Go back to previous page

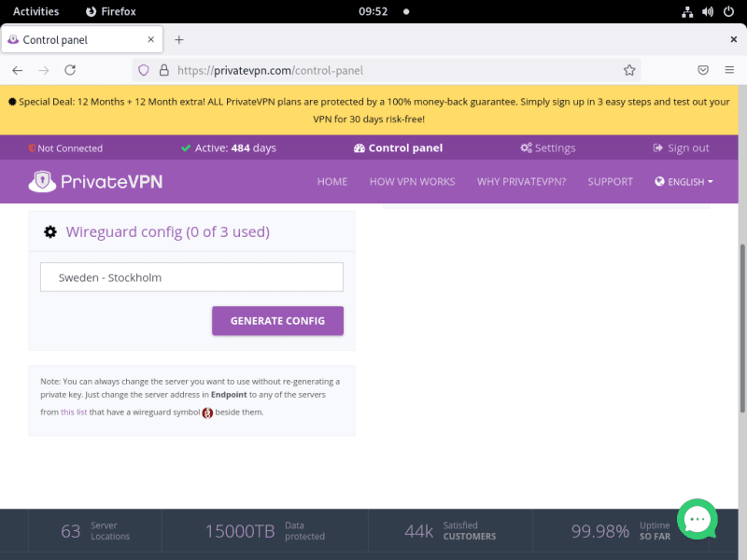point(18,70)
